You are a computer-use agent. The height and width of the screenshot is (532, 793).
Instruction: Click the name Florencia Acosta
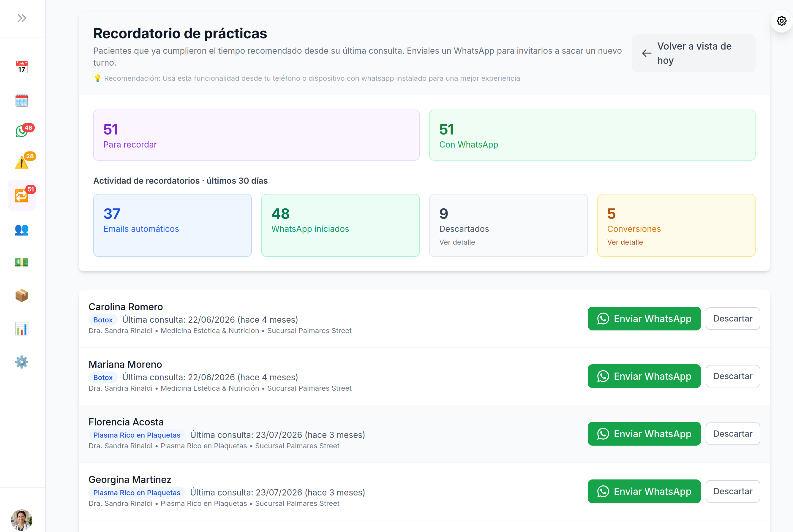point(126,422)
